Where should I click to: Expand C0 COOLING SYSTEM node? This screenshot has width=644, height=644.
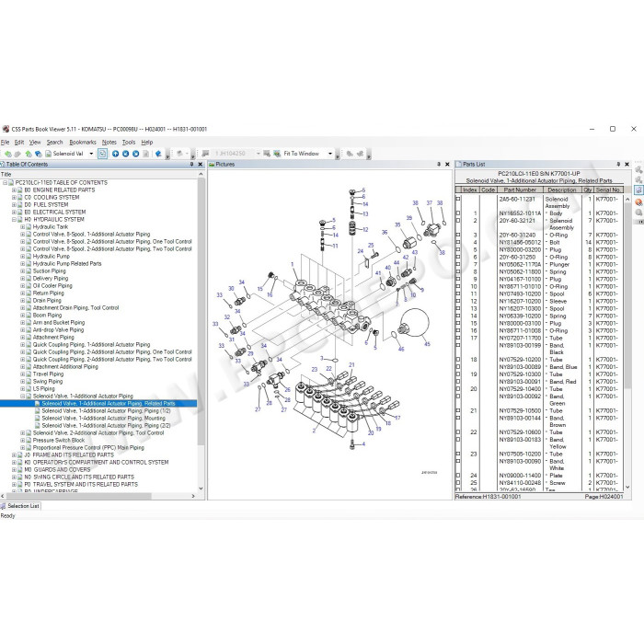(x=14, y=198)
